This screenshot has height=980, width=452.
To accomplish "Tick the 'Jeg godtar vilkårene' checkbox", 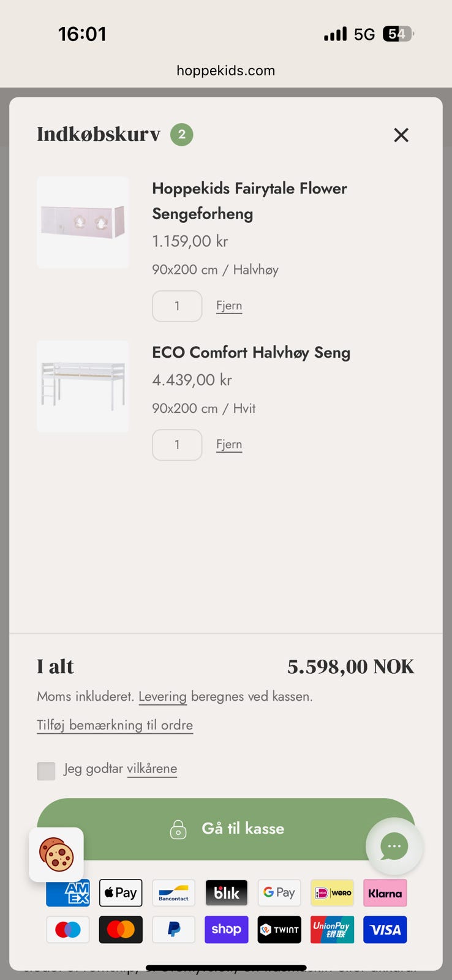I will pos(46,771).
